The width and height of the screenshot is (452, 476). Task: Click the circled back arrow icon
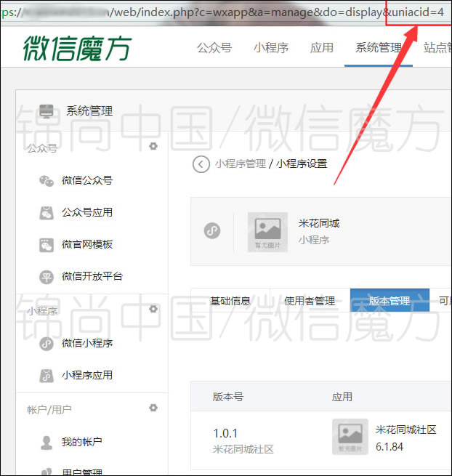201,164
